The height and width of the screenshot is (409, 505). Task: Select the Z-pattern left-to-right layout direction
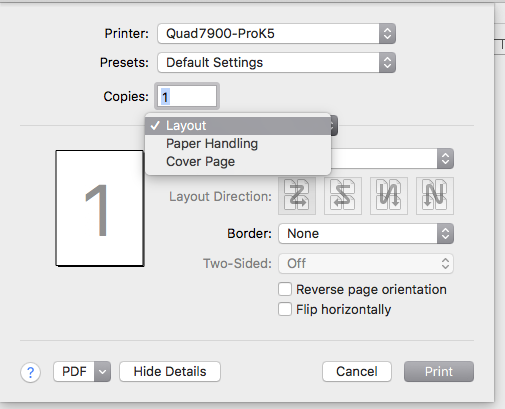(x=297, y=196)
